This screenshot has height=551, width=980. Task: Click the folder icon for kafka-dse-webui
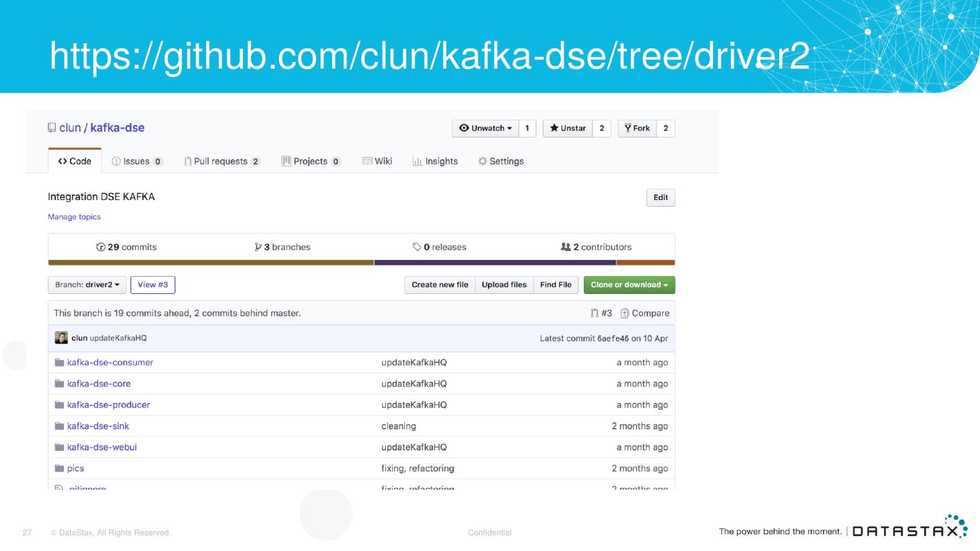tap(59, 447)
